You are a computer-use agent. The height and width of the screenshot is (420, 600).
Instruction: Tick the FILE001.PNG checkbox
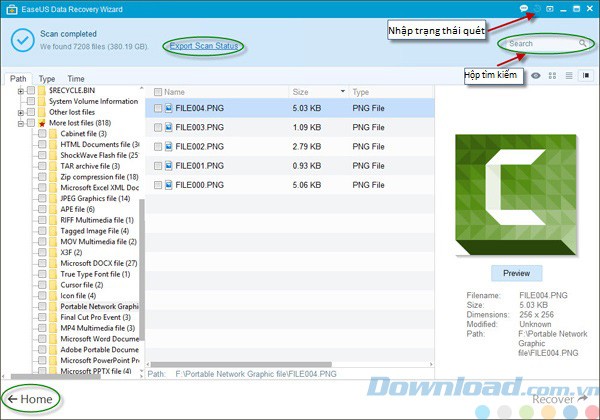click(157, 165)
